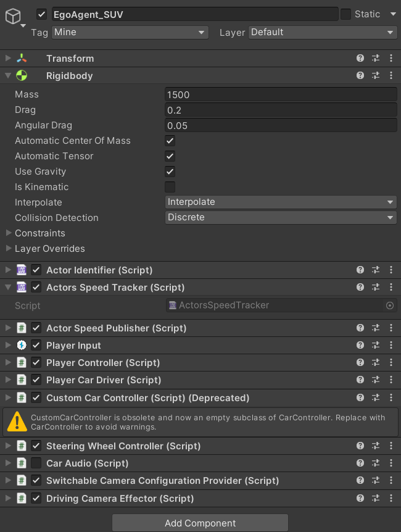Enable the Car Audio script checkbox
401x532 pixels.
(36, 463)
